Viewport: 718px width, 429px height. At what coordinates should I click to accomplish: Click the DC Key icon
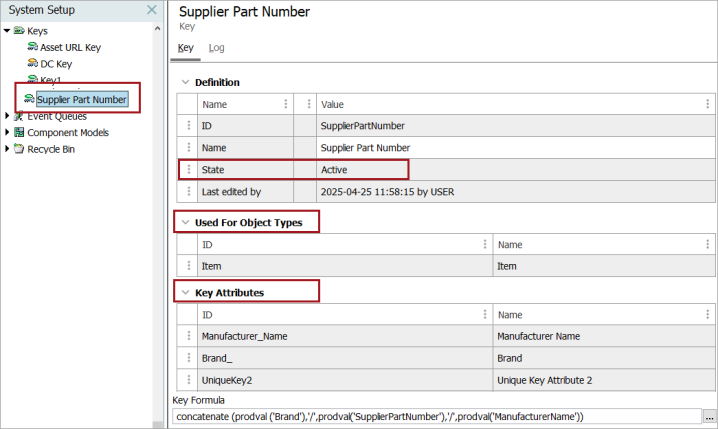33,63
